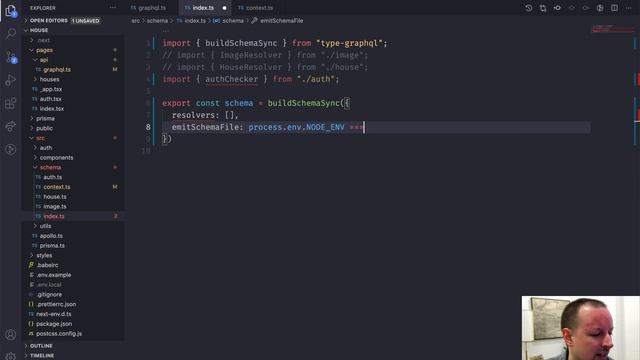Screen dimensions: 640x360
Task: Open the GitLens timeline activity icon
Action: tap(11, 149)
